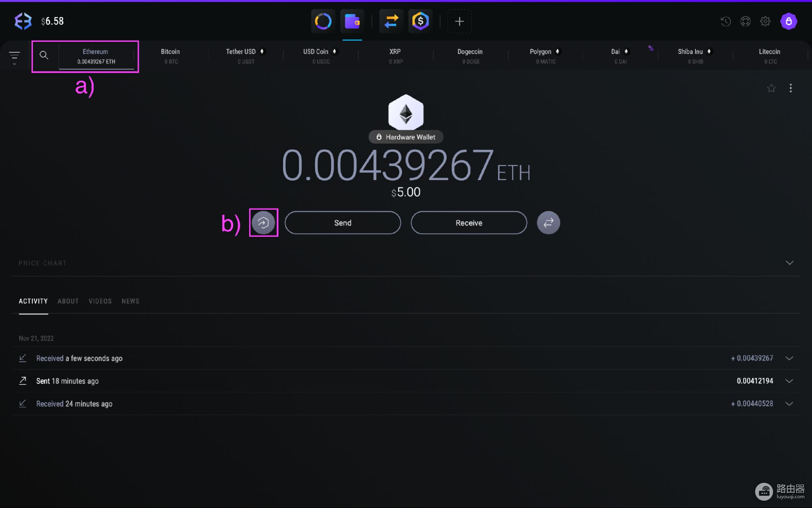Select the Tether USD asset tab

point(246,56)
